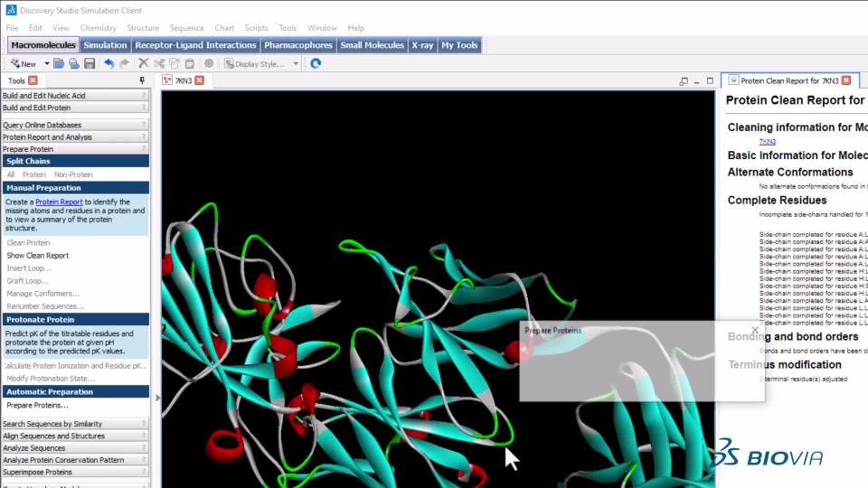The height and width of the screenshot is (488, 868).
Task: Open preferences via the gear icon
Action: tap(209, 63)
